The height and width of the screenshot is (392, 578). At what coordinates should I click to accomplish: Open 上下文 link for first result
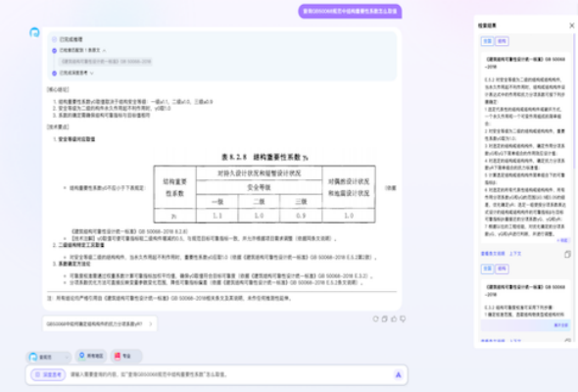pos(515,254)
